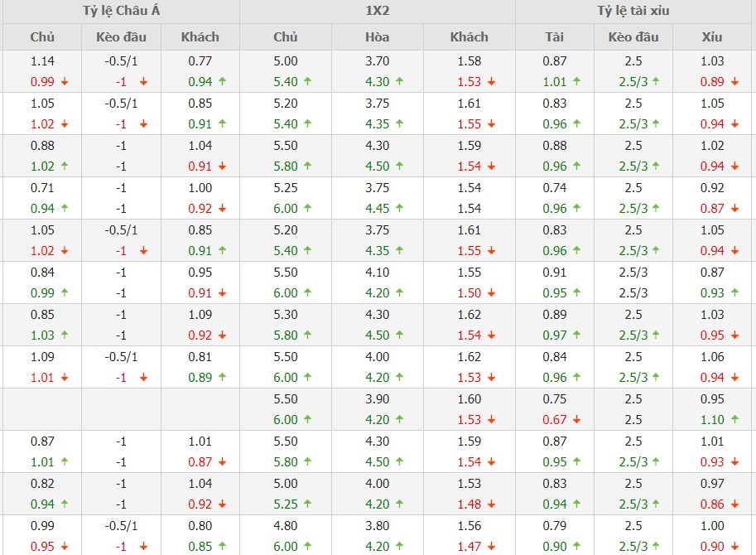Click green up arrow next to 1.03

64,335
